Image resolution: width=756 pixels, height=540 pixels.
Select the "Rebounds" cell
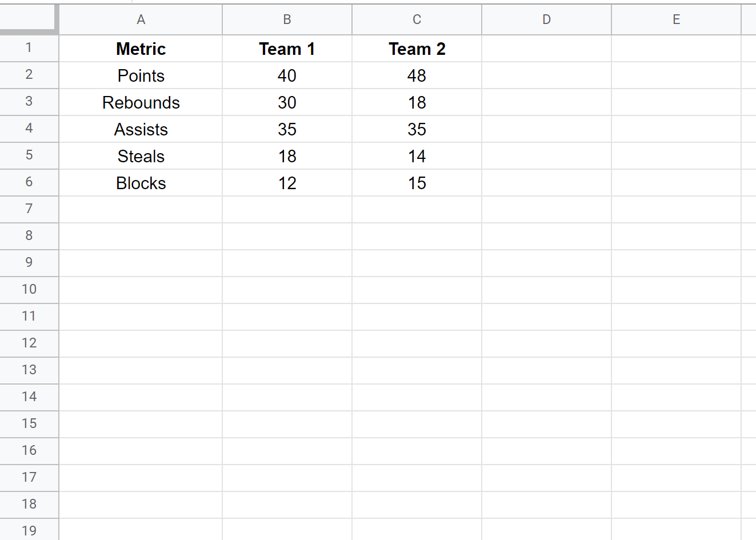pyautogui.click(x=141, y=103)
